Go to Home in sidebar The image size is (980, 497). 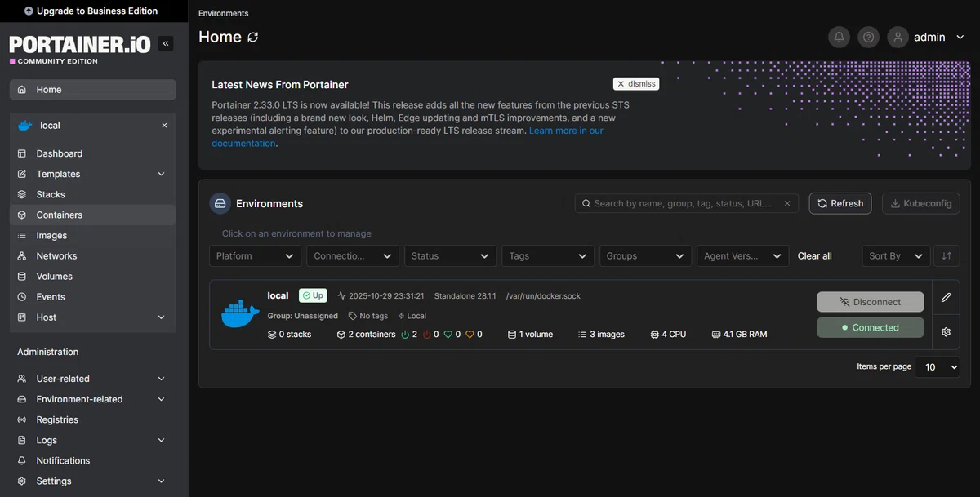(92, 89)
